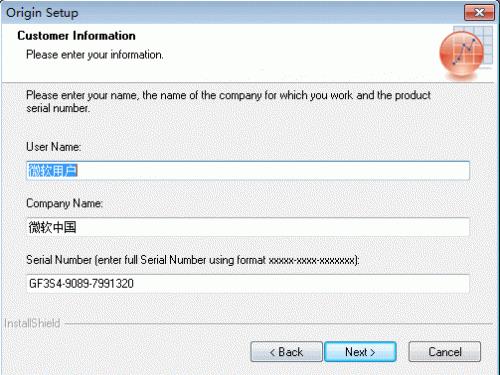Click the Serial Number format label
The height and width of the screenshot is (375, 500).
[x=193, y=260]
